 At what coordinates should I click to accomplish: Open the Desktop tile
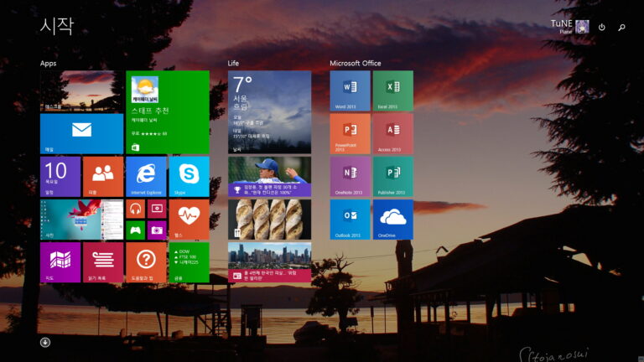tap(81, 90)
